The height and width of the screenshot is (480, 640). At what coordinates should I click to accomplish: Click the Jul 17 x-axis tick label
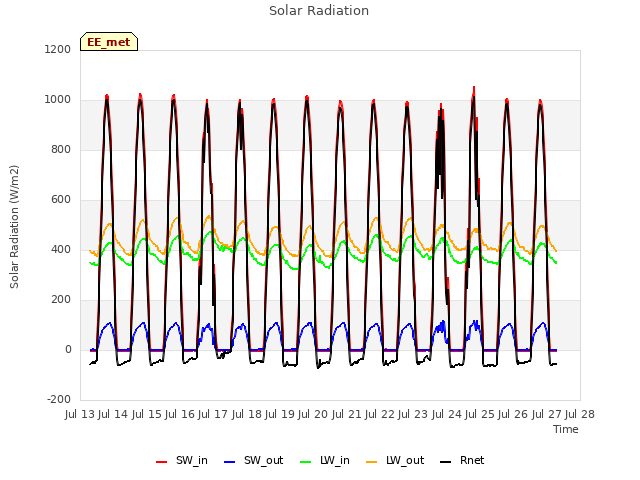tap(213, 414)
